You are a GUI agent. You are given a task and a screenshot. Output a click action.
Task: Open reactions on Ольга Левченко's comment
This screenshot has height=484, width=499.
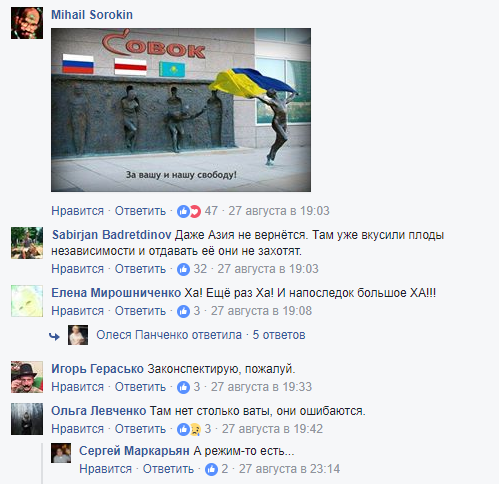click(189, 429)
